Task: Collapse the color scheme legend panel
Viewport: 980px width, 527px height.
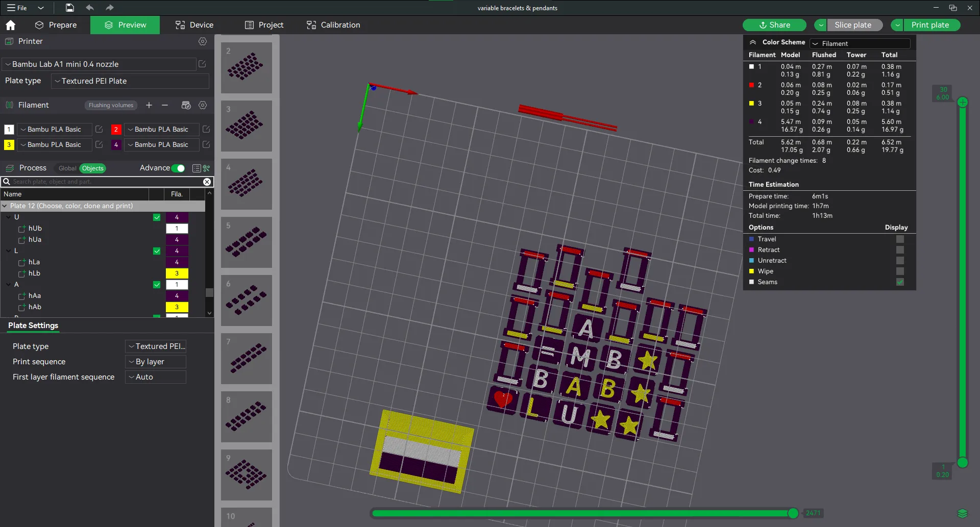Action: (753, 42)
